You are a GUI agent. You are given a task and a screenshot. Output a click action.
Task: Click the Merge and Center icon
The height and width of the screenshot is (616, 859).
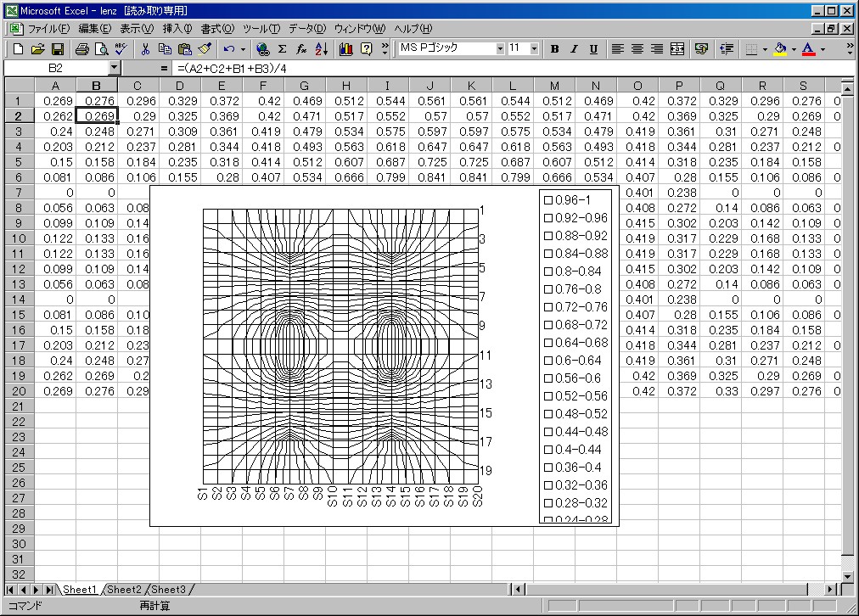tap(677, 49)
